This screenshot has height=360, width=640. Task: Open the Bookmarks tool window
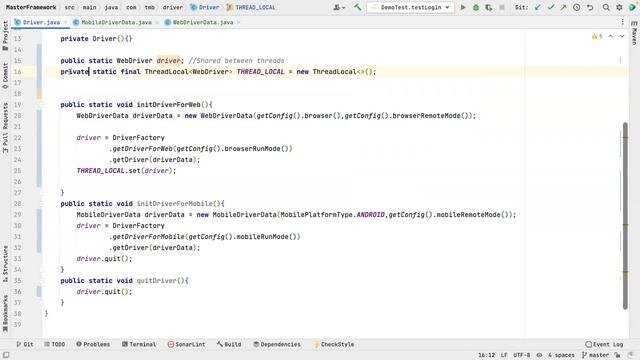(x=5, y=313)
